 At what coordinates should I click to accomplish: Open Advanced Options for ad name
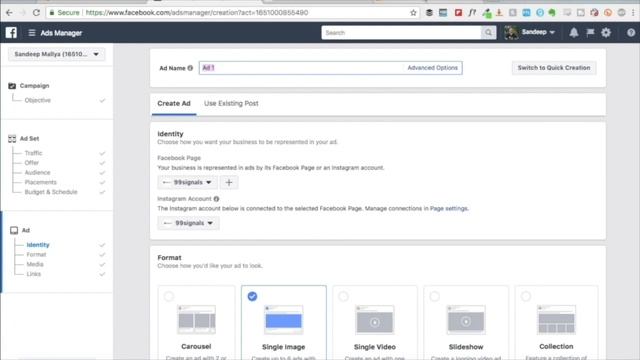pyautogui.click(x=433, y=68)
